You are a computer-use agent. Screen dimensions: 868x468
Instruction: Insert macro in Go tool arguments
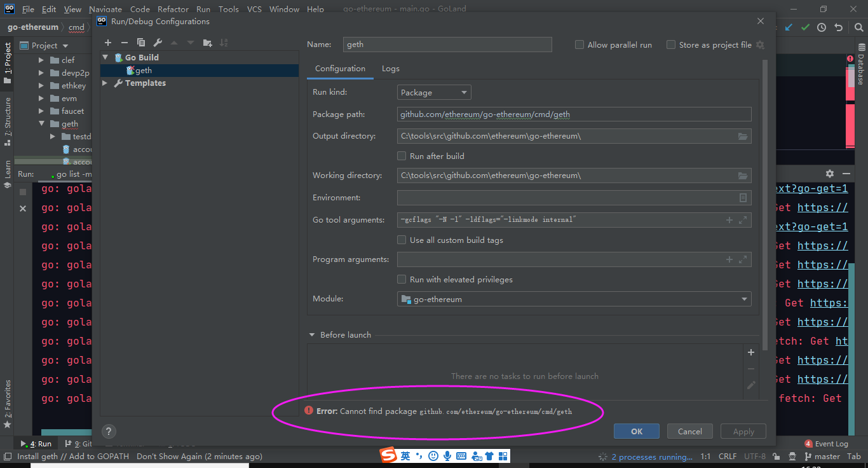729,220
